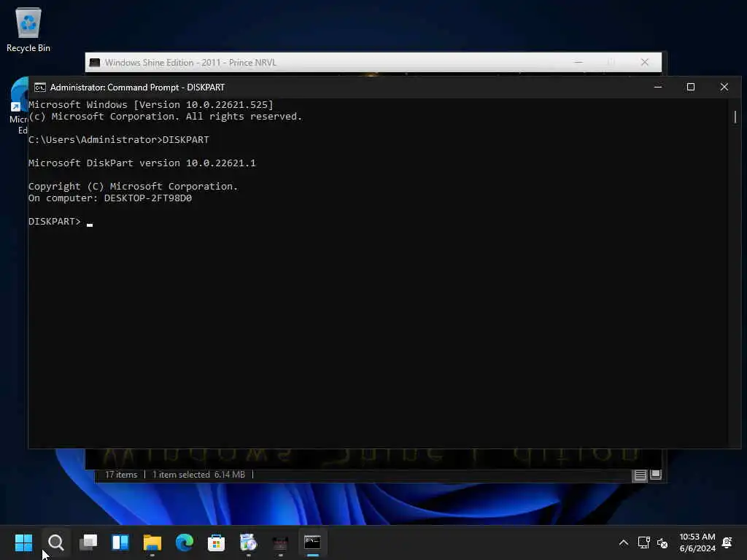
Task: Open the Command Prompt system menu icon
Action: click(x=40, y=87)
